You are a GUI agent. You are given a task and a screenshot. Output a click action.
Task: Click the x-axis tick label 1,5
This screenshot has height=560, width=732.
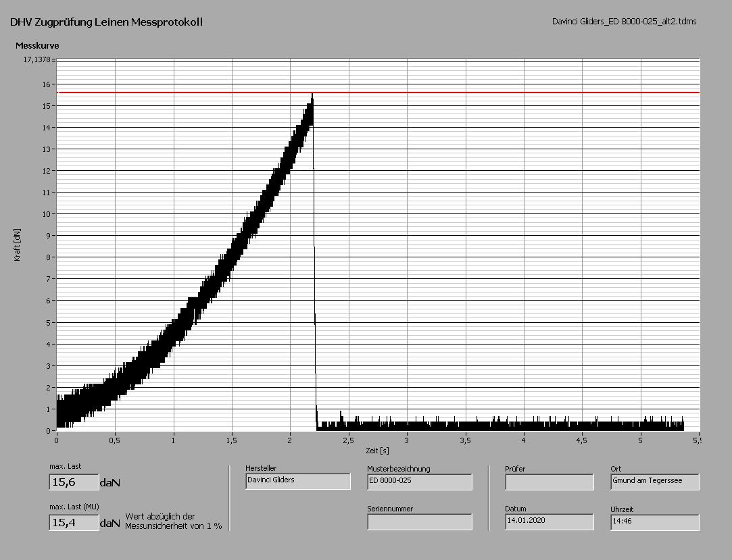tap(232, 440)
